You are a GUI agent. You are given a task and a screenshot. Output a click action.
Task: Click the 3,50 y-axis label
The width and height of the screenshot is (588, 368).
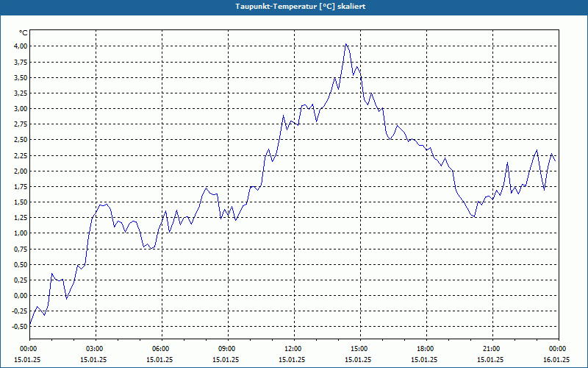coord(21,78)
